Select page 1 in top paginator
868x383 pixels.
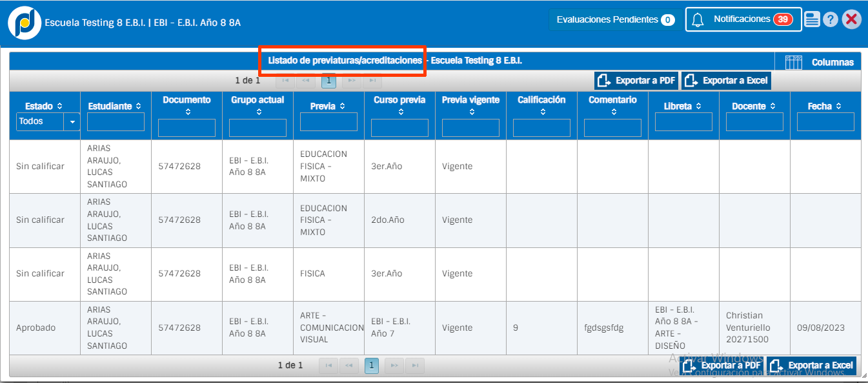tap(328, 81)
